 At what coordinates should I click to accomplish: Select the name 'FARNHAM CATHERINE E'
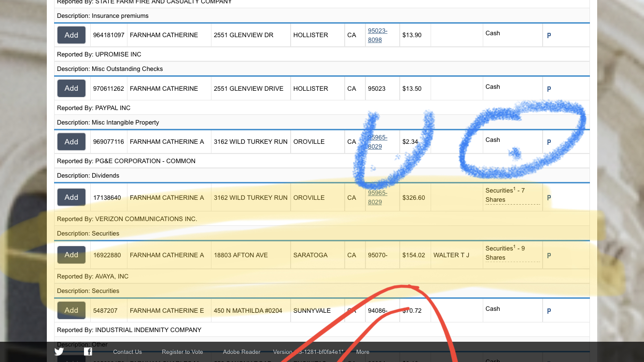click(167, 311)
